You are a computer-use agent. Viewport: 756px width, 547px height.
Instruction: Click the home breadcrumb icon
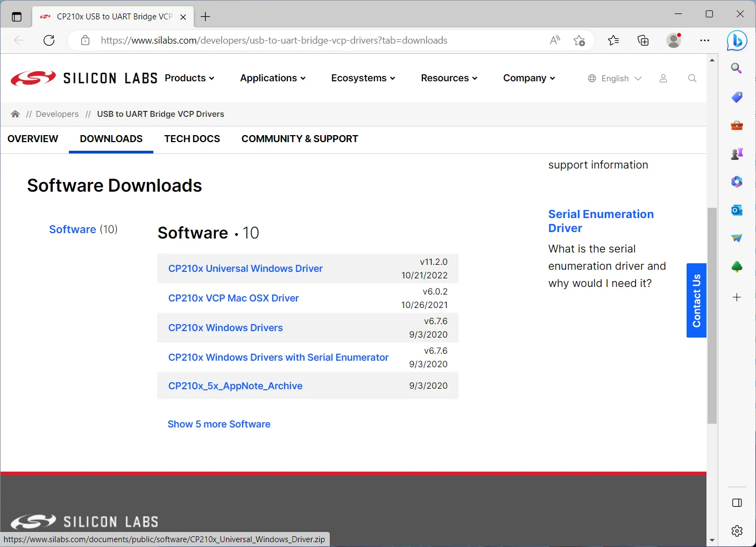[x=15, y=114]
